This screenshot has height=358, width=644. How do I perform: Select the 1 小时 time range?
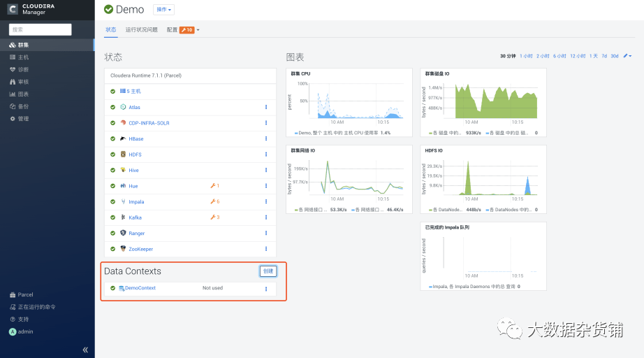[x=526, y=56]
